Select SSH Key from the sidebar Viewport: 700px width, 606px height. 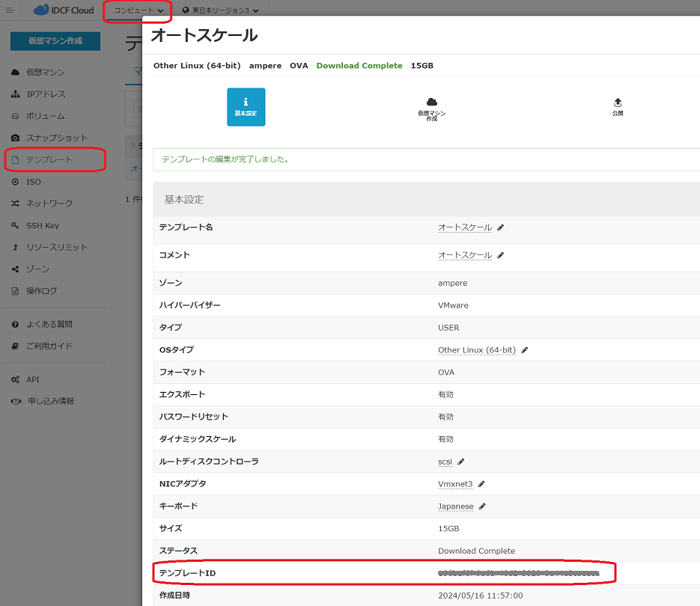[43, 225]
